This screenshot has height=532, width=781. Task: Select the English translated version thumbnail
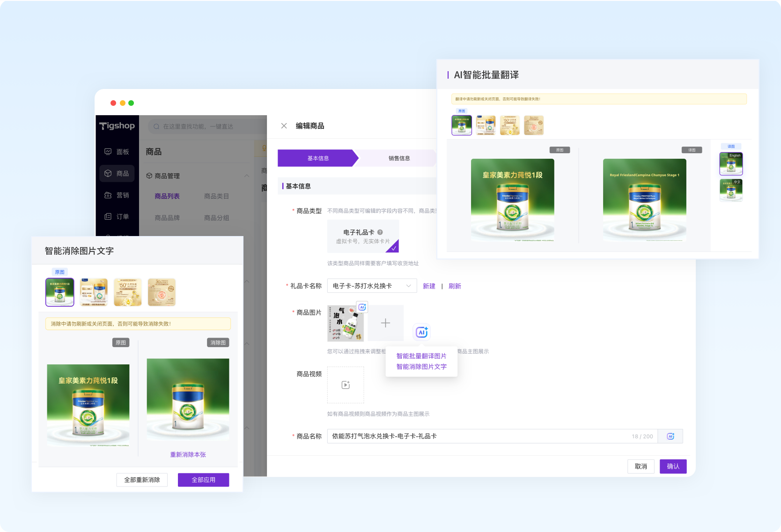tap(731, 164)
